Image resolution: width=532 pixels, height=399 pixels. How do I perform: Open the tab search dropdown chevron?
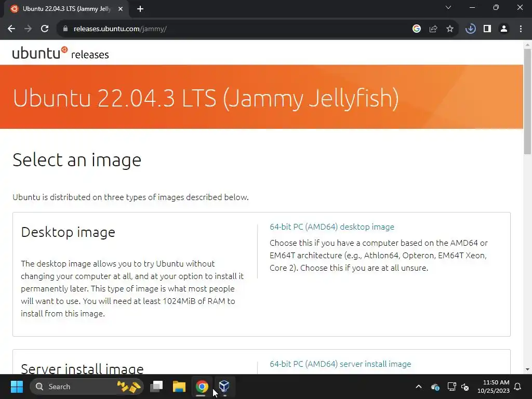[448, 7]
